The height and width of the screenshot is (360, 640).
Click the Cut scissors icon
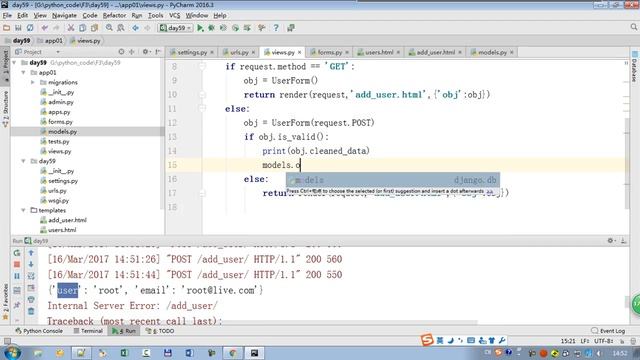[x=71, y=28]
